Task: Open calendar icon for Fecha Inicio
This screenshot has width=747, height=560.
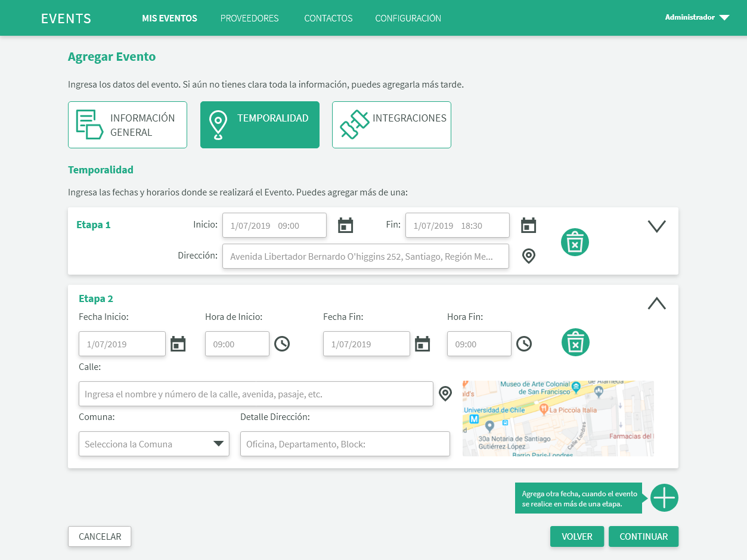Action: coord(178,344)
